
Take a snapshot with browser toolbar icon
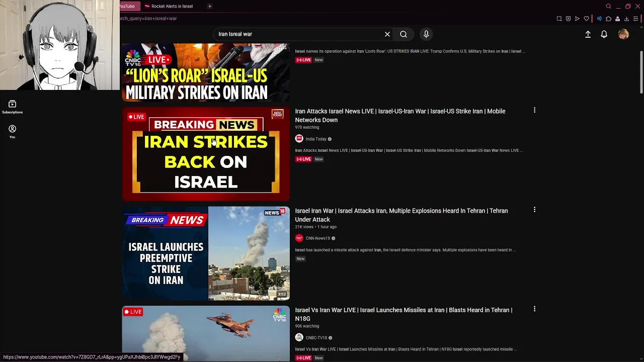559,19
